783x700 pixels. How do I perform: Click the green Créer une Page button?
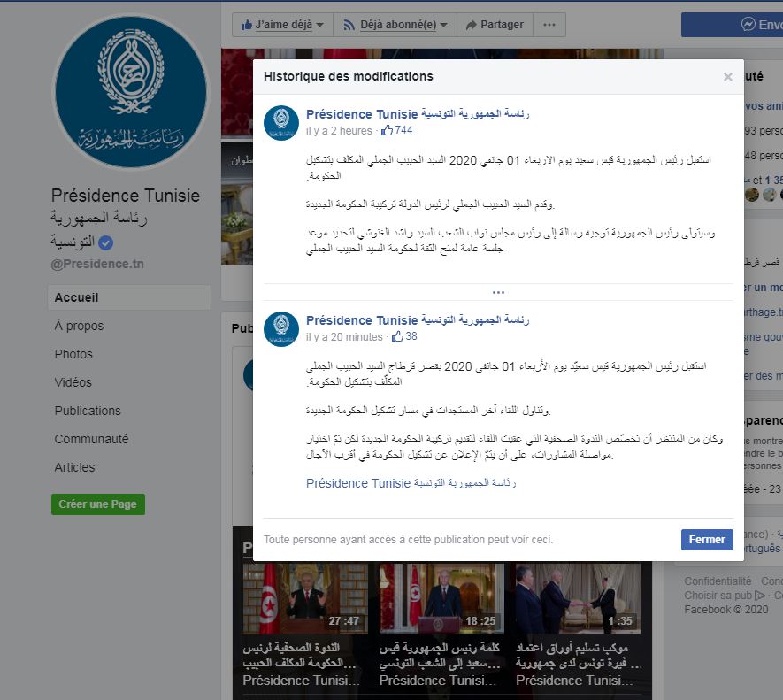[x=98, y=504]
